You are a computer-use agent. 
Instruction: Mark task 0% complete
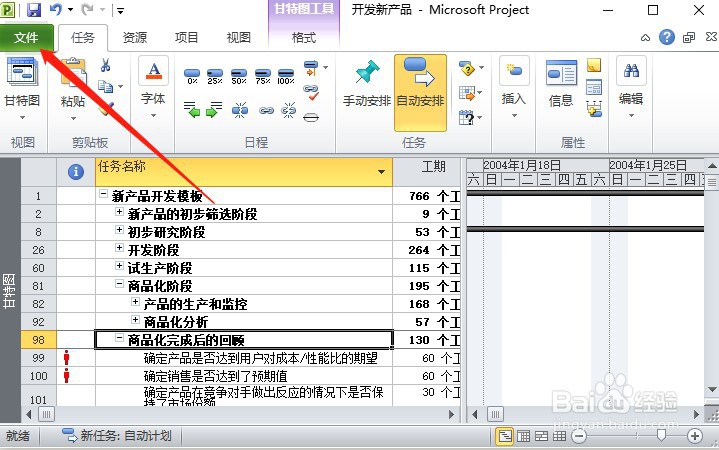[x=192, y=76]
